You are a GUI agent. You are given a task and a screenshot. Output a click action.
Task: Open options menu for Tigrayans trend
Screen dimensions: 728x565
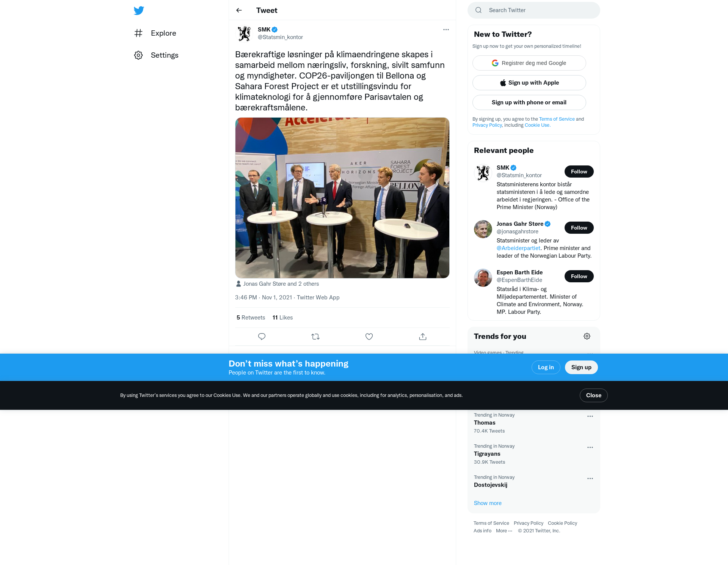click(x=590, y=447)
